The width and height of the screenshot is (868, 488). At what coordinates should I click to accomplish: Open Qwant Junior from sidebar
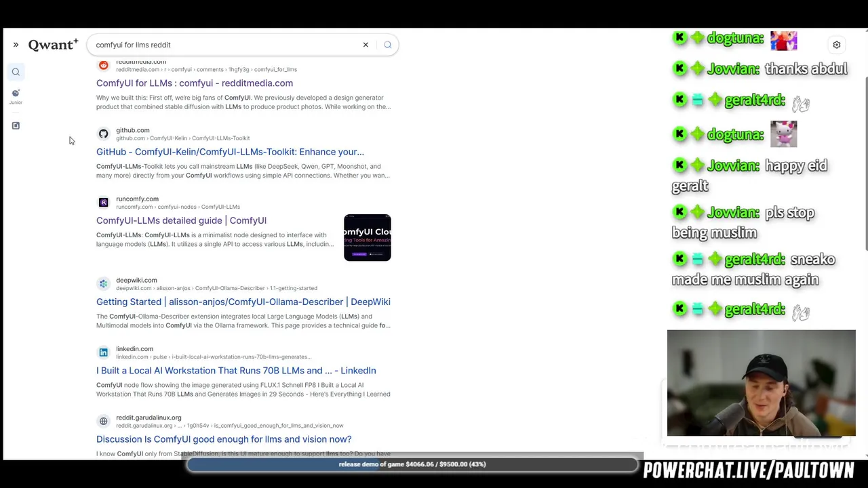pos(16,96)
